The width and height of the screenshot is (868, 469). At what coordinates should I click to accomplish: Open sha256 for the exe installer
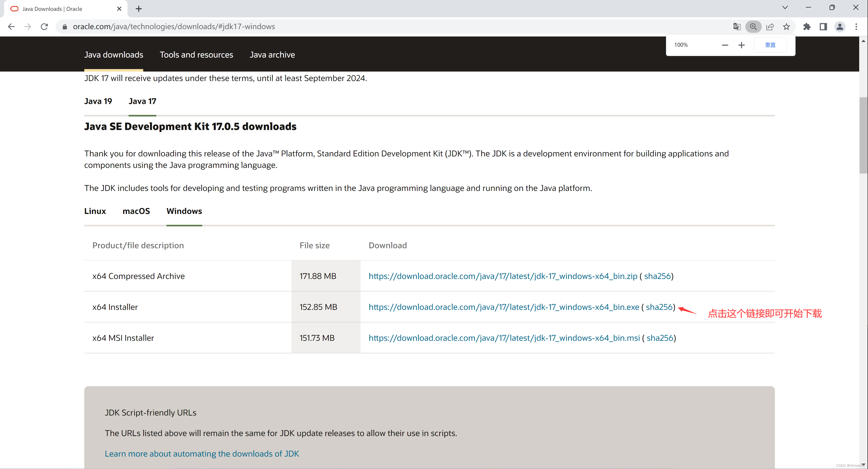659,307
